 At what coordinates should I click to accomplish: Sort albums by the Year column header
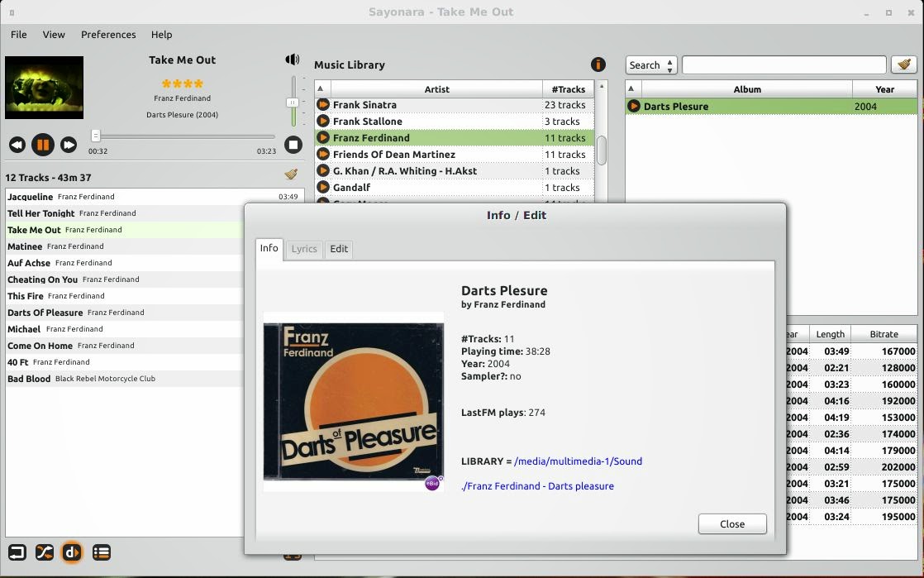tap(884, 89)
